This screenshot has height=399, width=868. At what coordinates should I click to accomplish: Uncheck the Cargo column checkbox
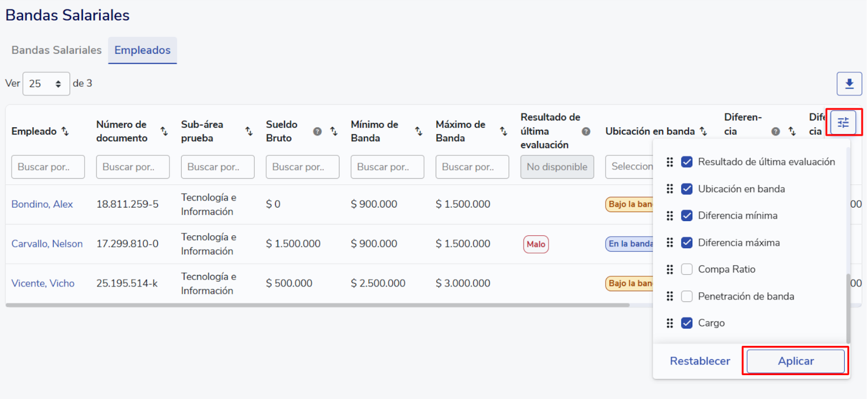(x=687, y=323)
